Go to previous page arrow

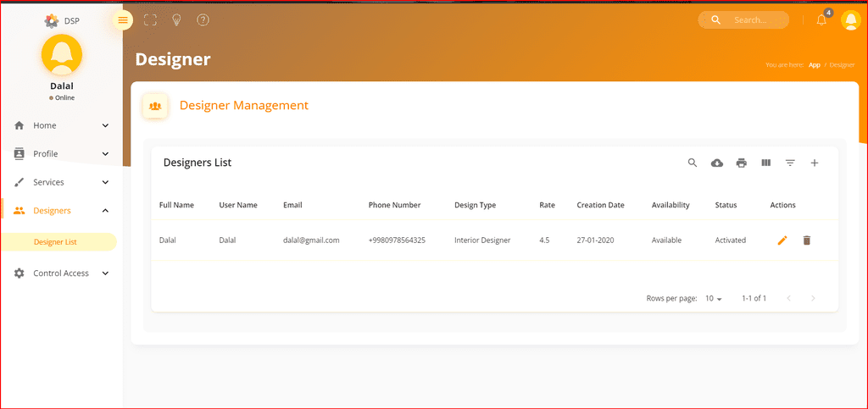click(789, 298)
